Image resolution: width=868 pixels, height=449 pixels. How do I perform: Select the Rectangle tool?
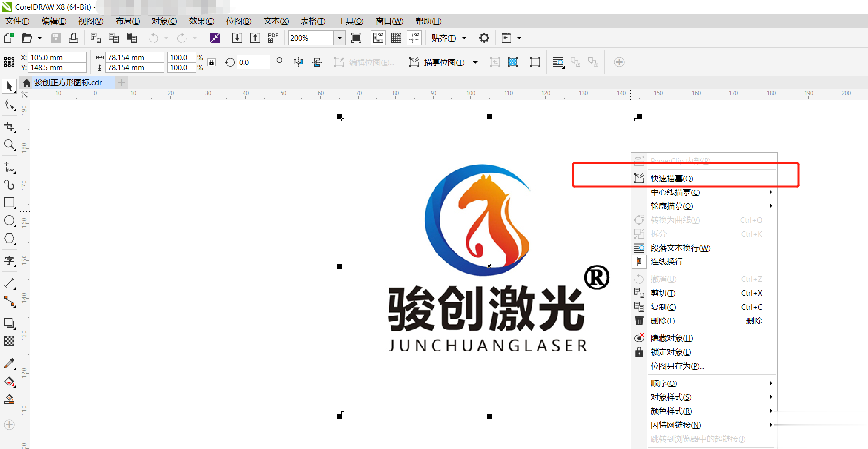point(9,203)
